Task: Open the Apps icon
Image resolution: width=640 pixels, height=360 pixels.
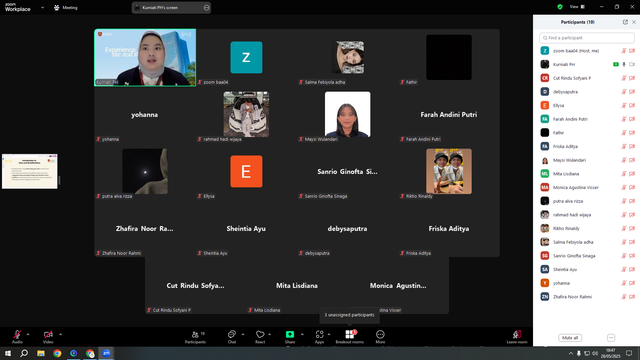Action: point(320,334)
